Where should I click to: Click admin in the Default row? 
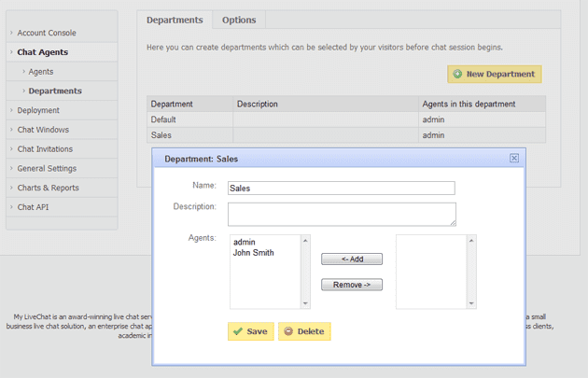(433, 119)
